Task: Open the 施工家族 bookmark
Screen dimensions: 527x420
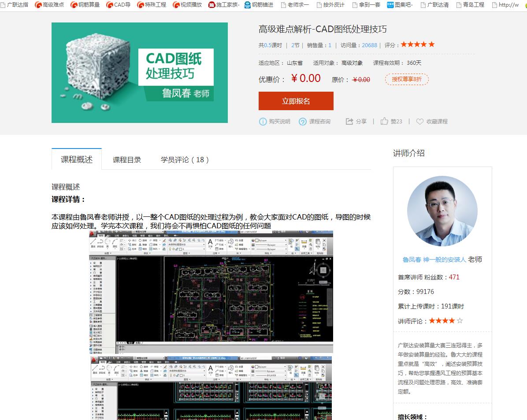Action: coord(224,5)
